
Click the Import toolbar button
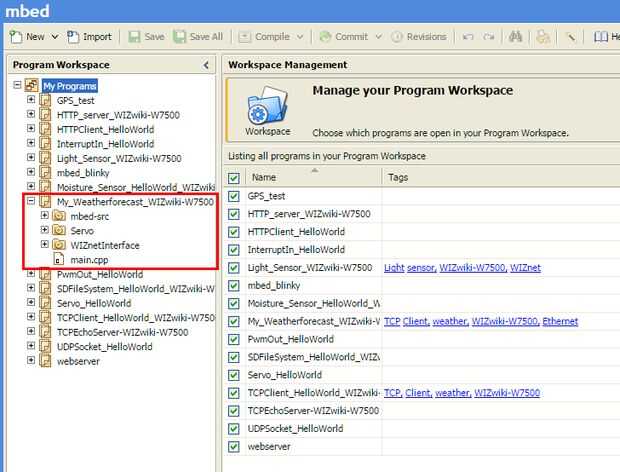[x=89, y=37]
